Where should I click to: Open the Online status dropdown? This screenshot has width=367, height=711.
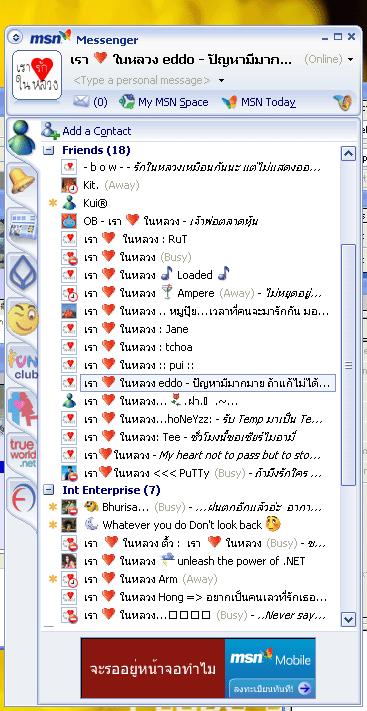(x=329, y=59)
